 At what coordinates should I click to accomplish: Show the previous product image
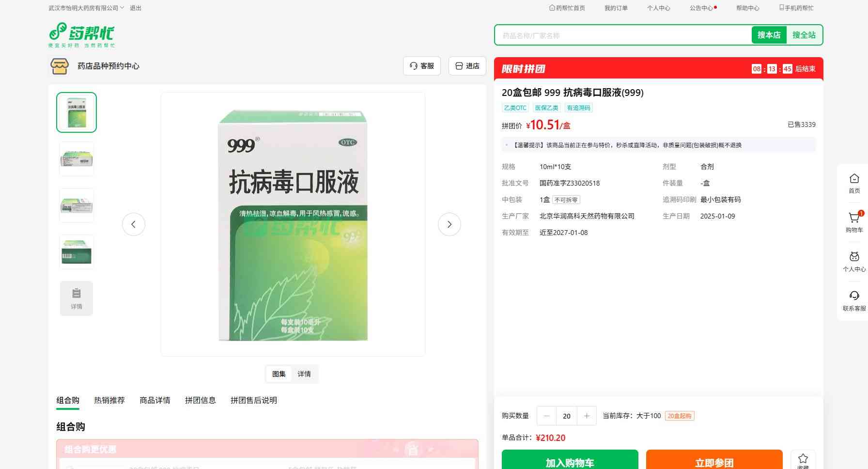134,224
